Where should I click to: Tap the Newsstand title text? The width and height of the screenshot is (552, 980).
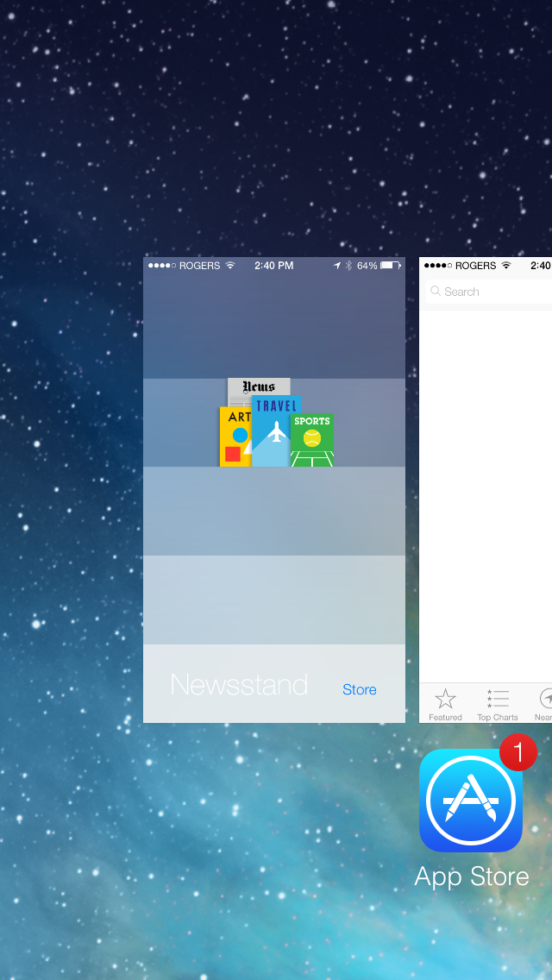239,685
